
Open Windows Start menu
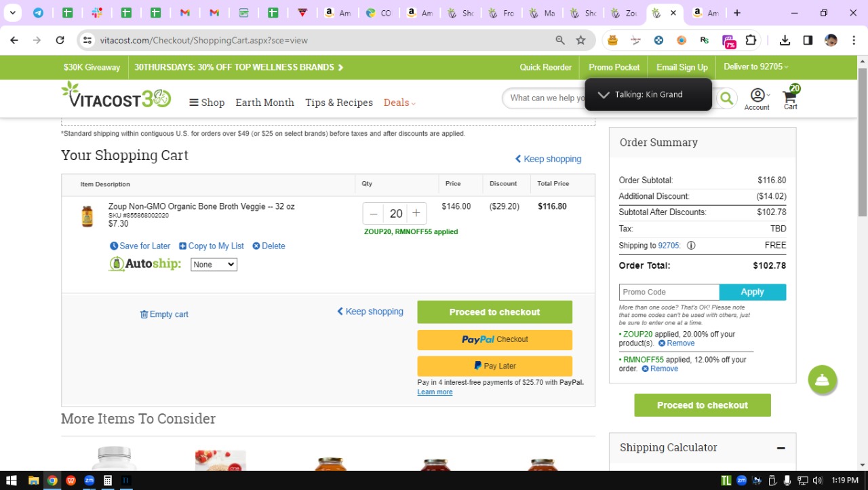point(12,480)
